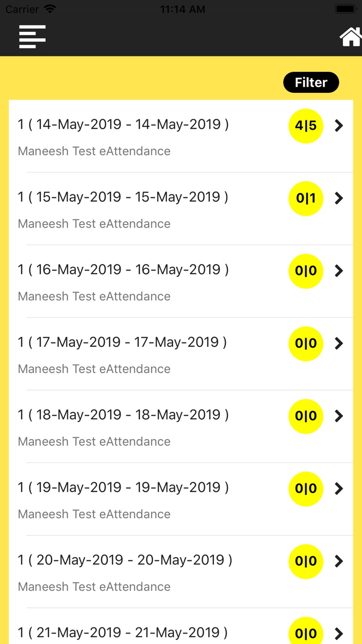Tap the battery indicator in status bar
The image size is (362, 644).
click(x=345, y=9)
